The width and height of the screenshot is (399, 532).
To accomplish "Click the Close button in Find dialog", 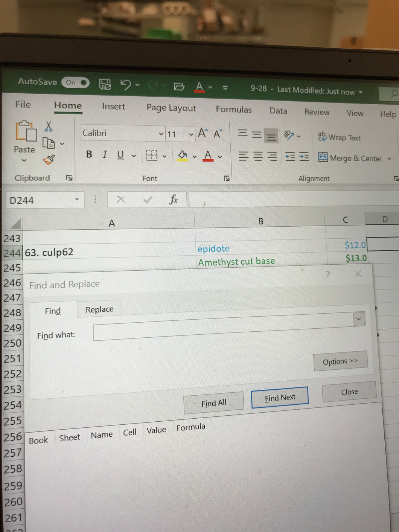I will click(349, 392).
